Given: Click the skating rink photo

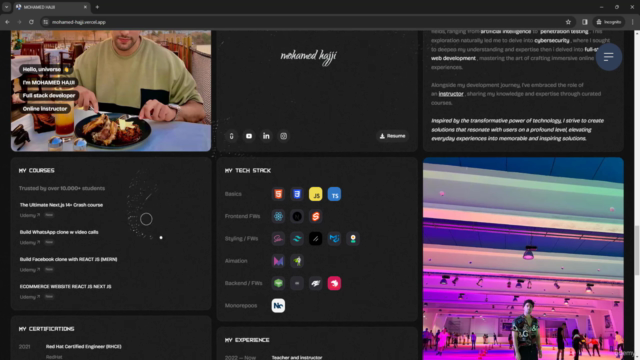Looking at the screenshot, I should pyautogui.click(x=523, y=258).
